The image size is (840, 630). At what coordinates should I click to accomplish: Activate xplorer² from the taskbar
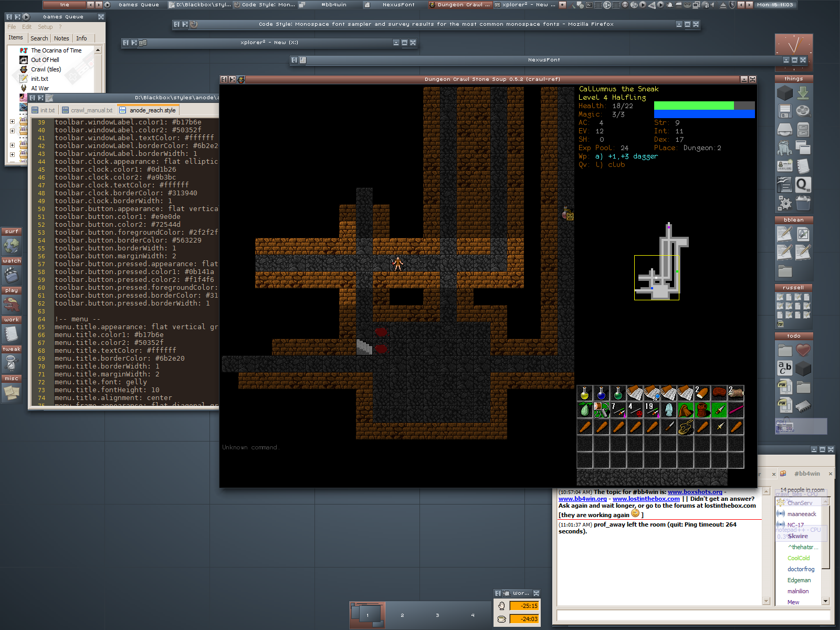coord(525,5)
